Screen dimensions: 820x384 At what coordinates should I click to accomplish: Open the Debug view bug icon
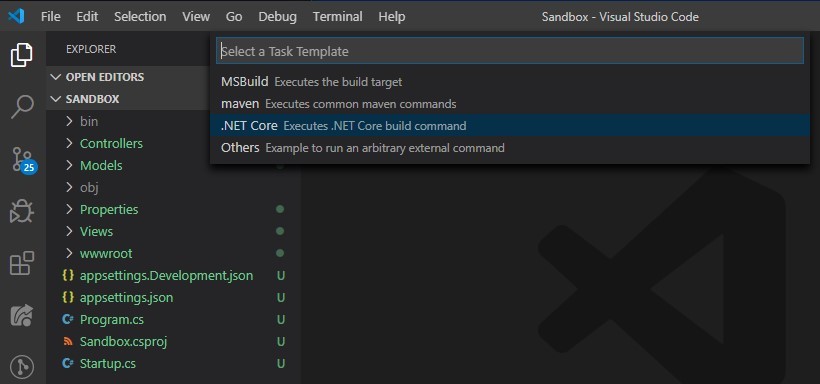22,212
